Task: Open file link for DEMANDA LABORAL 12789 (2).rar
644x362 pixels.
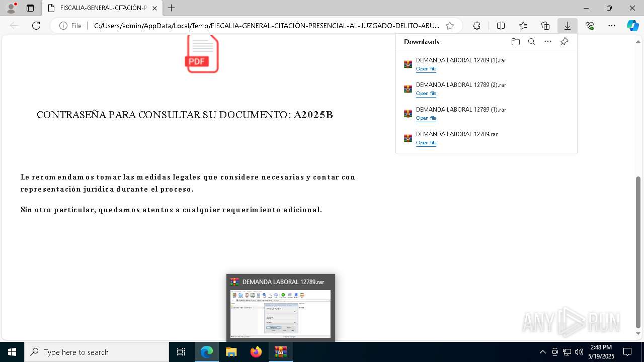Action: pyautogui.click(x=426, y=94)
